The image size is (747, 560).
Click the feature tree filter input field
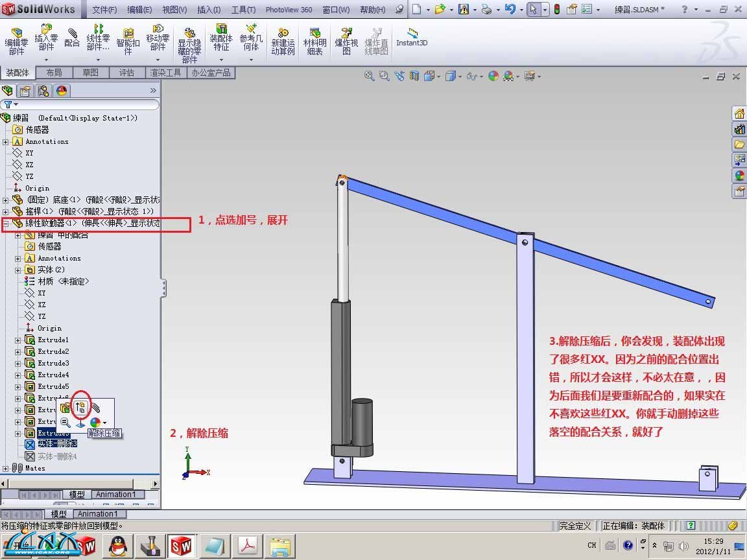coord(84,104)
